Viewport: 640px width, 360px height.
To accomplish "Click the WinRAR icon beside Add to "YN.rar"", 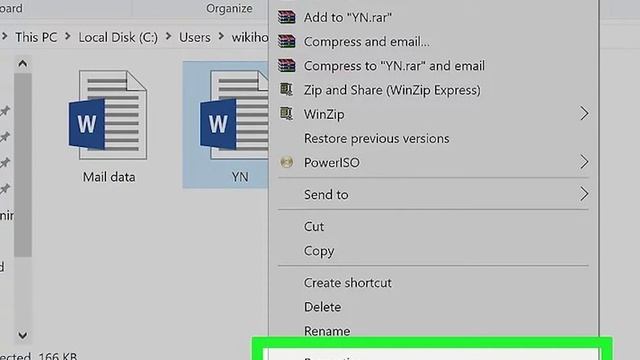I will click(287, 17).
